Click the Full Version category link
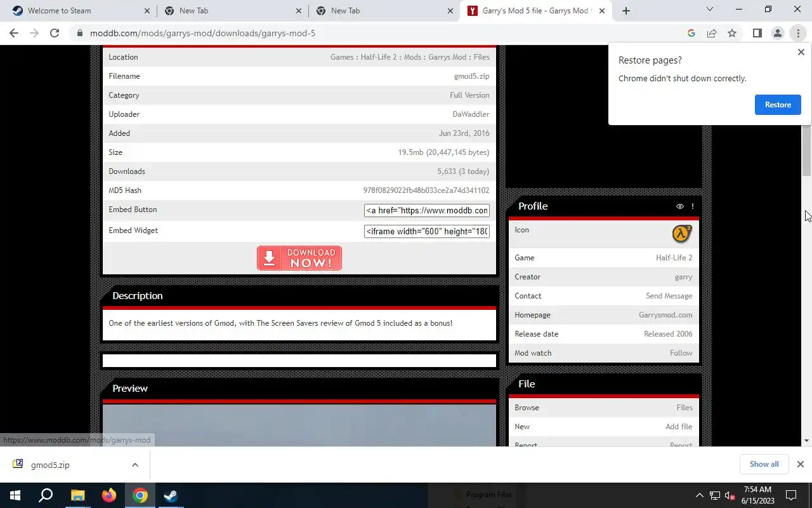 click(x=469, y=95)
